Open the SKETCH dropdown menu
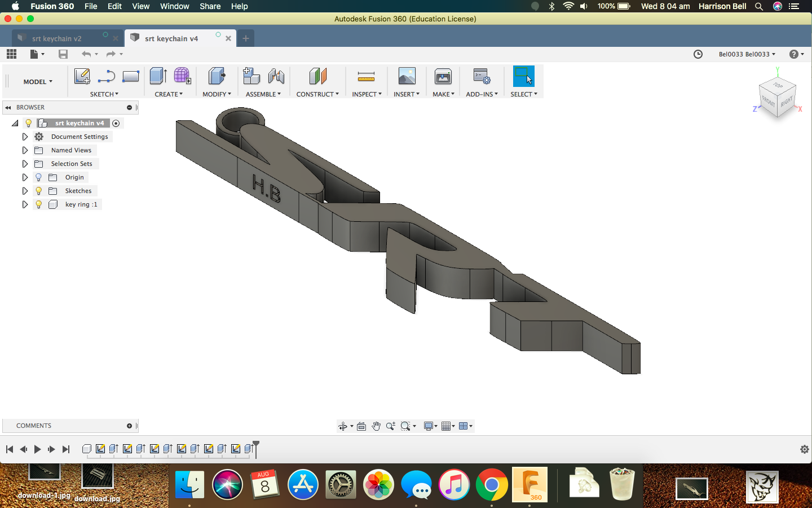This screenshot has height=508, width=812. click(x=104, y=94)
